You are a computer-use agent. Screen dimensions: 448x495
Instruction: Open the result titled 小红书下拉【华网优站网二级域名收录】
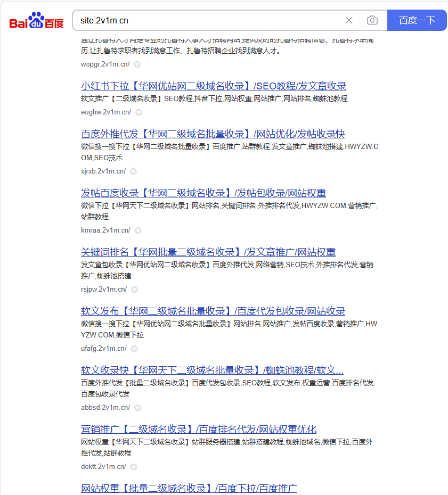pyautogui.click(x=214, y=86)
